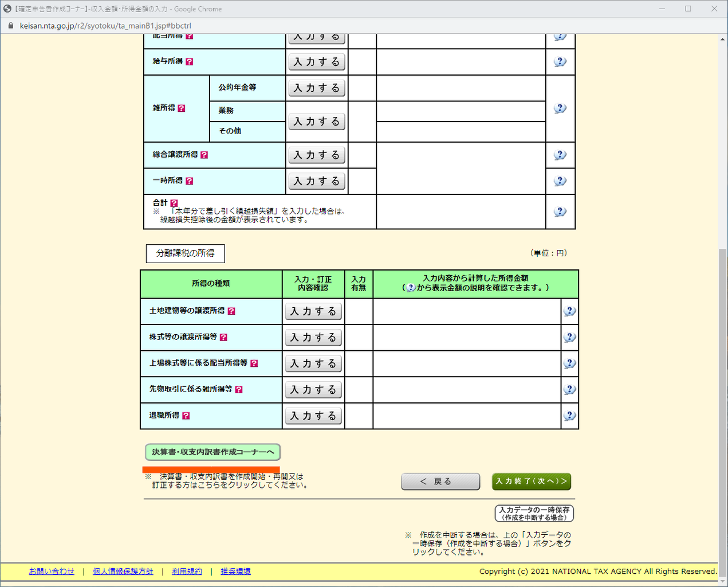Click the red help icon next to 合計

pos(174,203)
